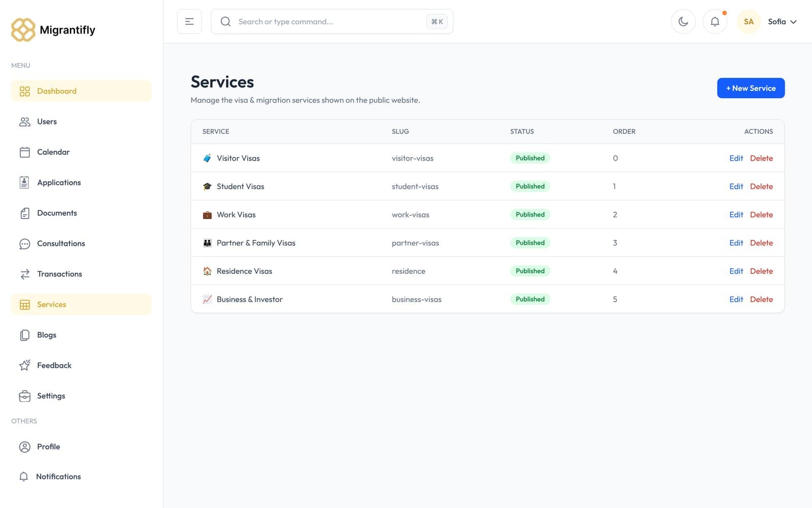Delete the Business & Investor service
Image resolution: width=812 pixels, height=508 pixels.
point(761,299)
